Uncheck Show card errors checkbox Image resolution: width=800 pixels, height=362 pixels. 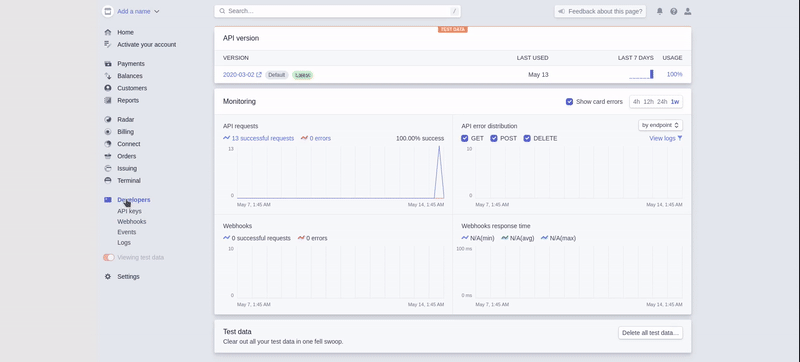pyautogui.click(x=569, y=101)
